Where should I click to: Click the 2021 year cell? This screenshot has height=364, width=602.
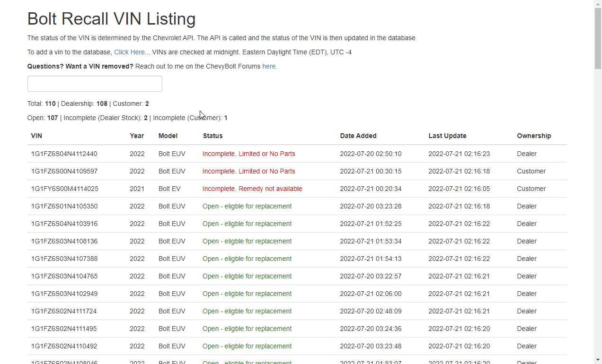coord(137,189)
